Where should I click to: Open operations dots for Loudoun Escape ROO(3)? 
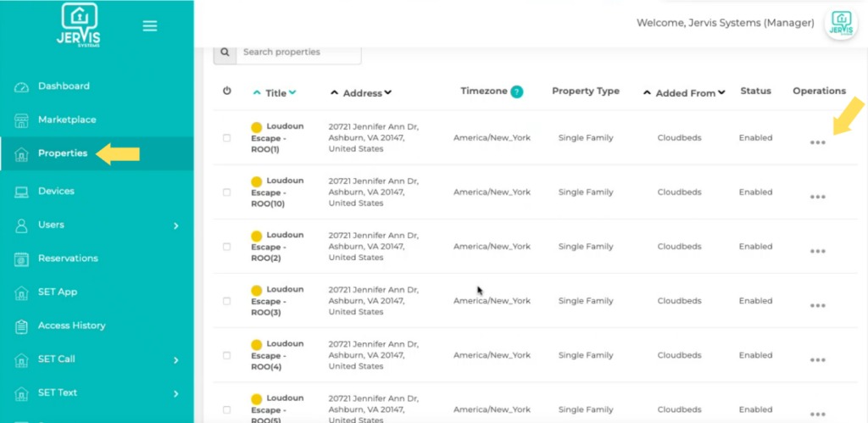tap(818, 305)
